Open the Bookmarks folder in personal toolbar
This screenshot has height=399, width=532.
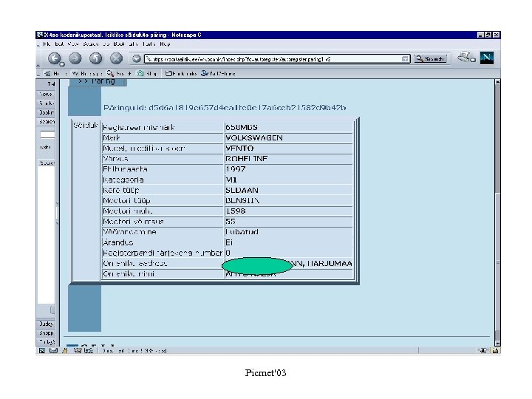tap(181, 73)
